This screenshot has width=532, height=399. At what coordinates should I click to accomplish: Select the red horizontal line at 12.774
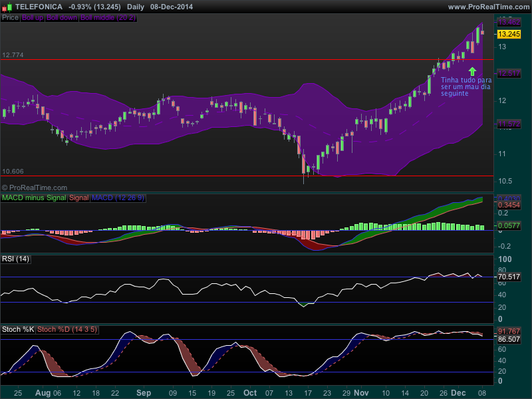tap(247, 60)
